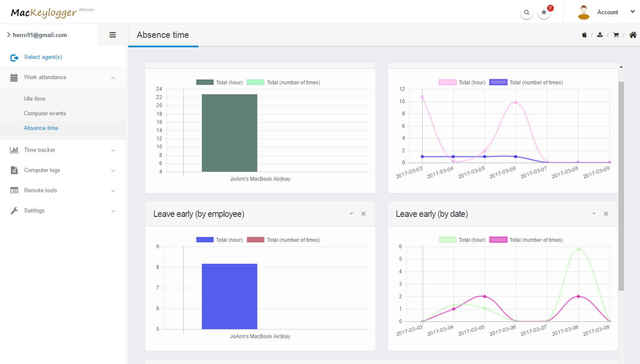Toggle Total (hour) series in Leave early by employee
Screen dimensions: 640x364
pos(220,240)
